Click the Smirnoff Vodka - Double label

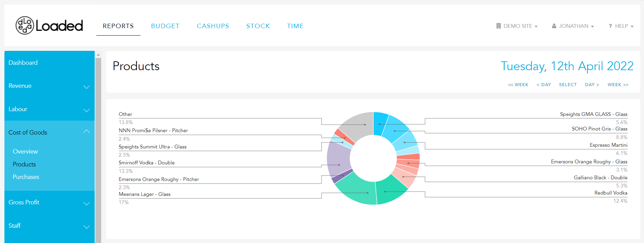[x=147, y=163]
